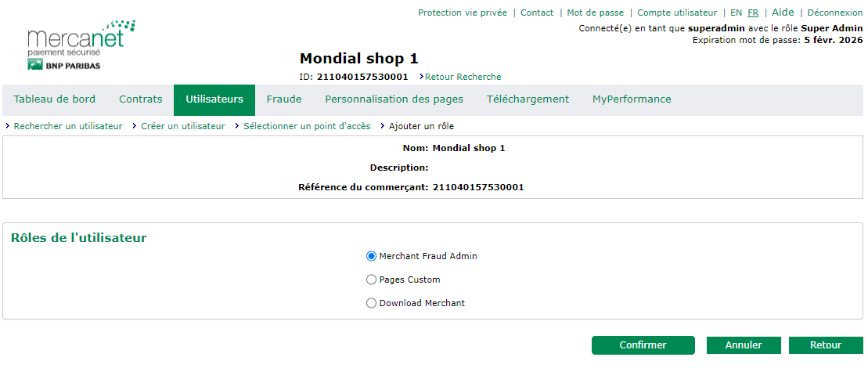Go to Personnalisation des pages tab

[394, 99]
